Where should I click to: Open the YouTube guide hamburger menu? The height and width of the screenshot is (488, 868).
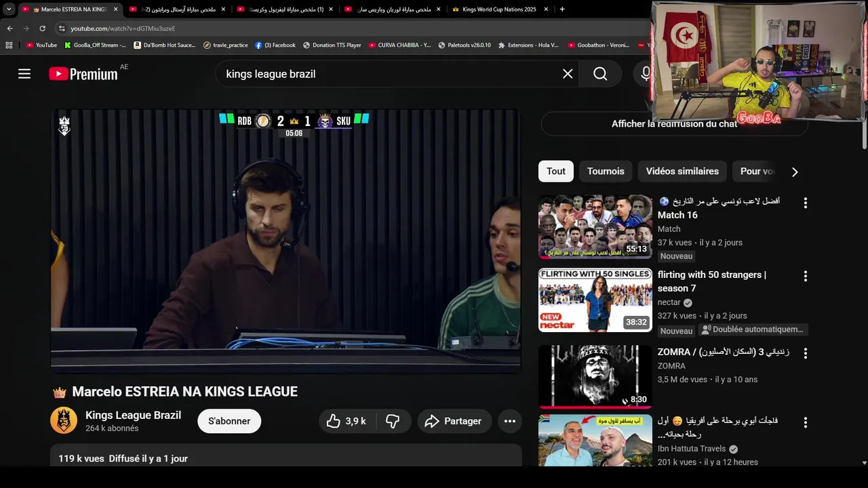24,74
